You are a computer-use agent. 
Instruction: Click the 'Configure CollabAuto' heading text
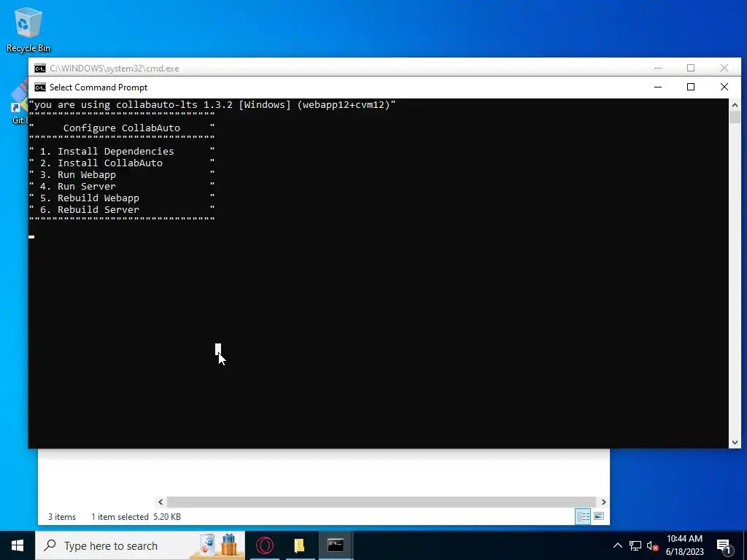(122, 128)
